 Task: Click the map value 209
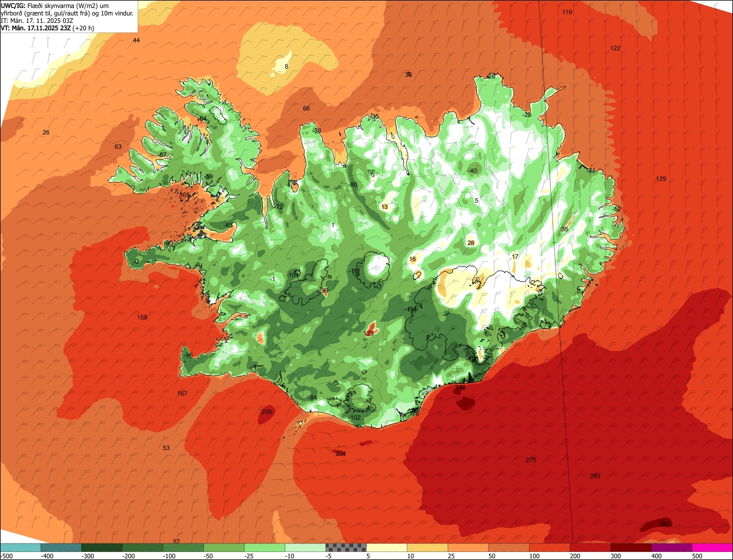(x=266, y=412)
